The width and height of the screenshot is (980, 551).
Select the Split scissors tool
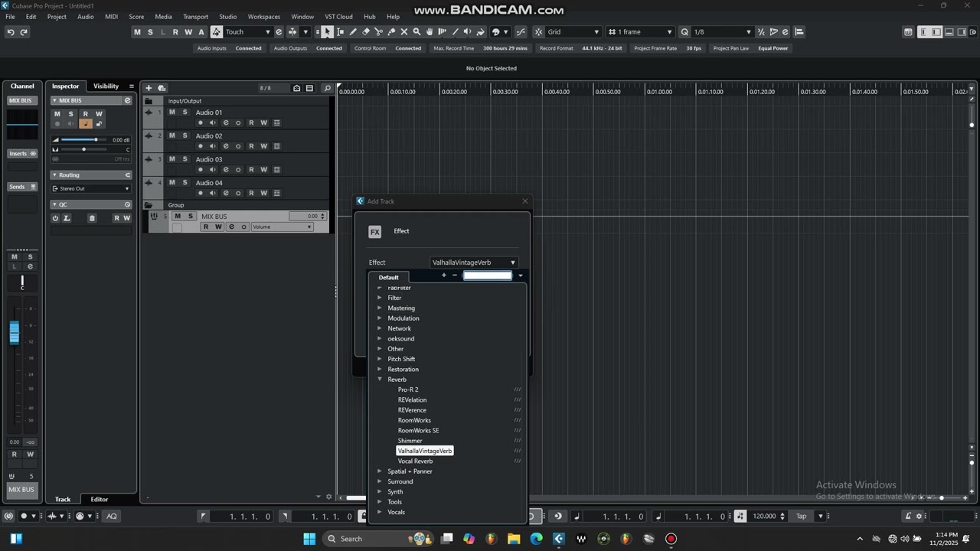pos(379,32)
